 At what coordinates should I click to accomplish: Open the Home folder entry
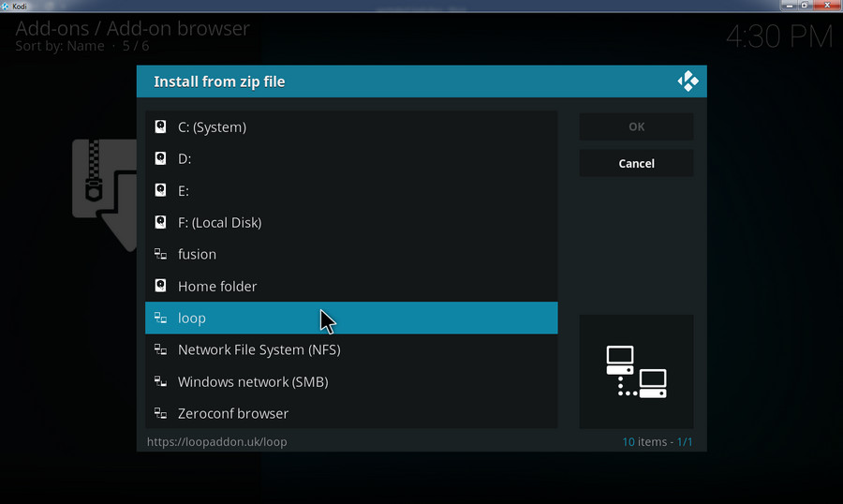tap(351, 286)
